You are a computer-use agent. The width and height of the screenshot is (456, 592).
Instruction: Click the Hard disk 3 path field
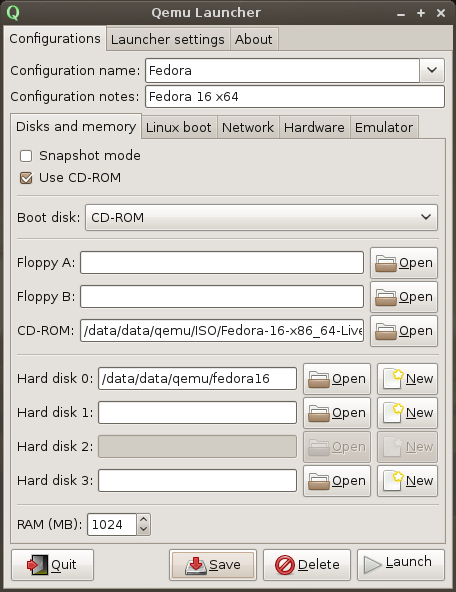(197, 480)
